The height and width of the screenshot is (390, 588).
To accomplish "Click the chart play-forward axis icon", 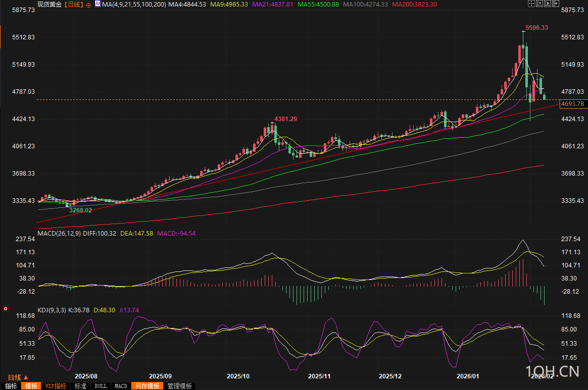I will tap(547, 4).
